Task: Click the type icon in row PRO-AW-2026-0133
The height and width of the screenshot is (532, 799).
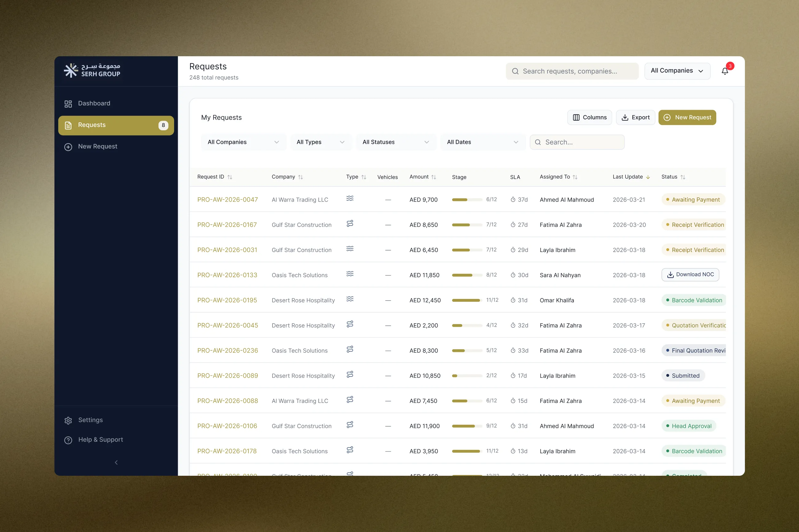Action: [350, 274]
